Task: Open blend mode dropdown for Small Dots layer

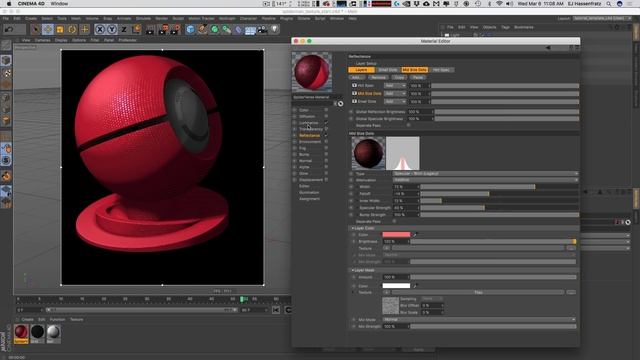Action: point(395,101)
